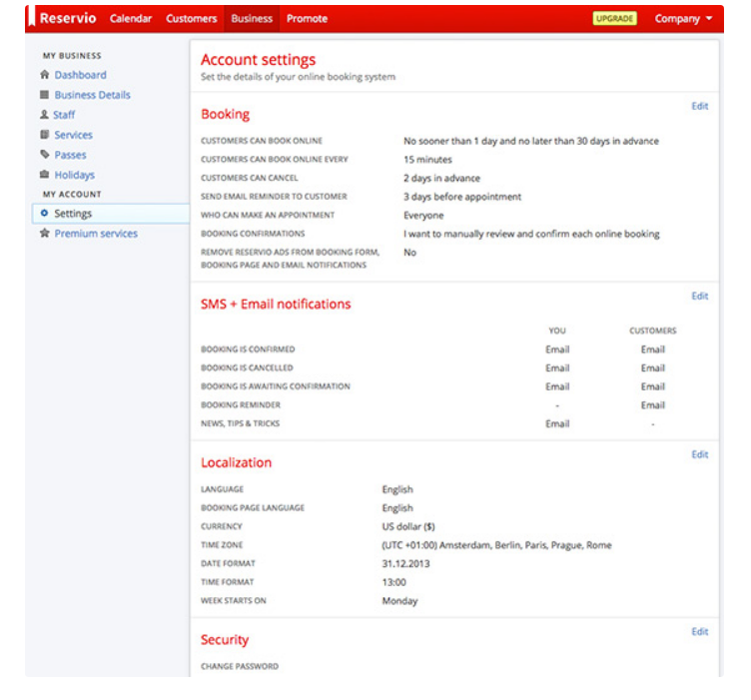
Task: Edit SMS + Email notifications settings
Action: [699, 296]
